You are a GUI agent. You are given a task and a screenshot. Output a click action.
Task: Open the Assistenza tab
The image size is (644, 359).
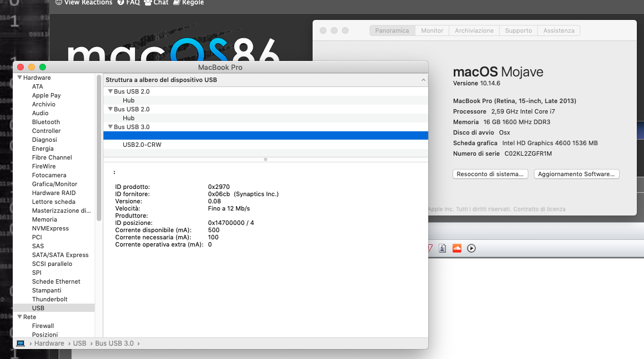coord(559,30)
